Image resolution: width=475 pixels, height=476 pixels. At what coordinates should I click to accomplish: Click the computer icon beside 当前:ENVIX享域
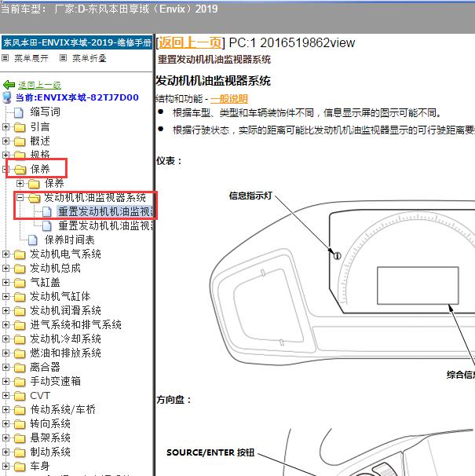point(7,97)
